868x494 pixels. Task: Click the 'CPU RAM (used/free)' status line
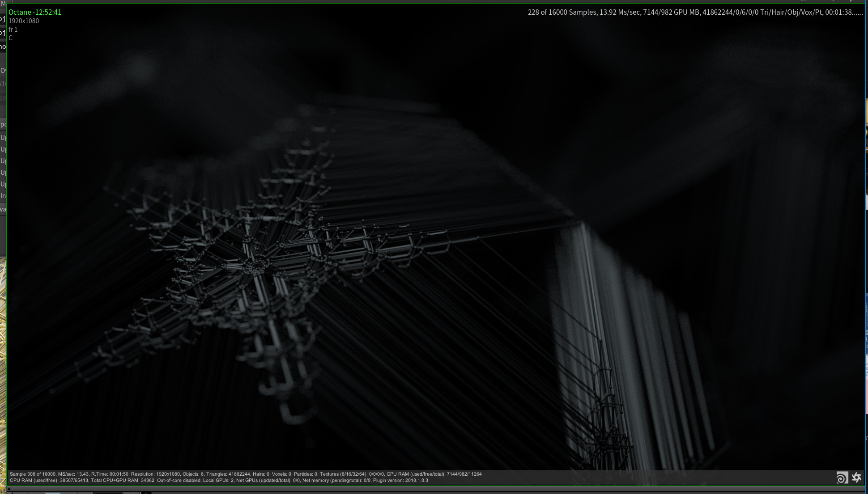click(x=34, y=481)
